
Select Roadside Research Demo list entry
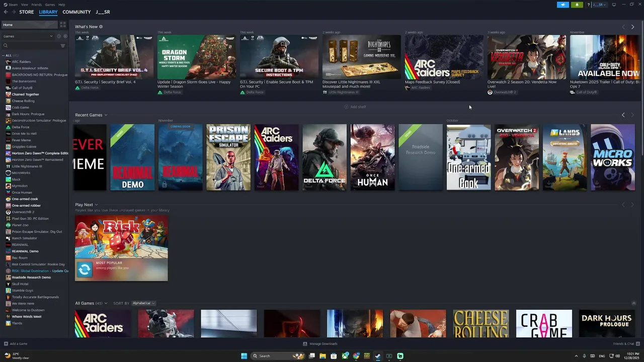tap(31, 278)
